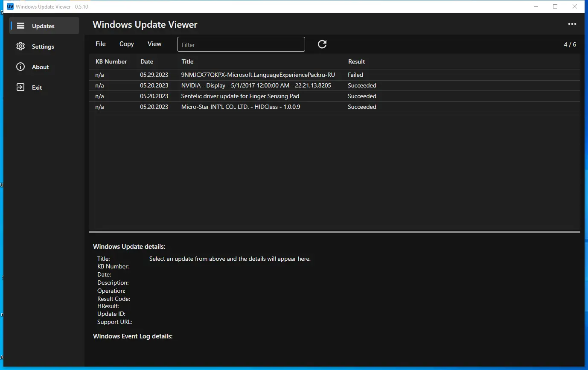Click the Windows Update details heading

coord(129,247)
